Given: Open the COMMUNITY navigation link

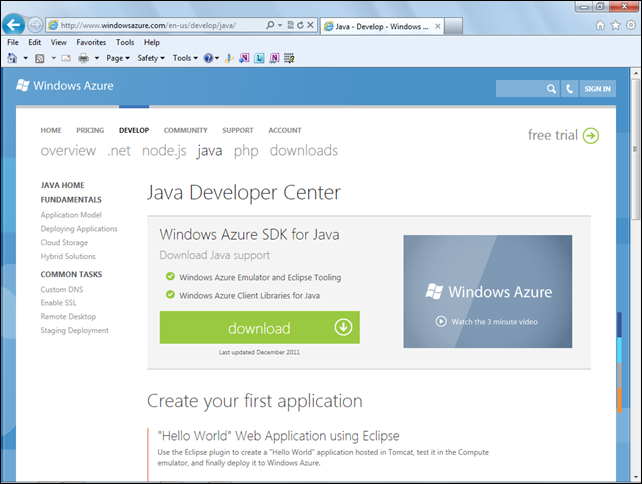Looking at the screenshot, I should coord(185,130).
